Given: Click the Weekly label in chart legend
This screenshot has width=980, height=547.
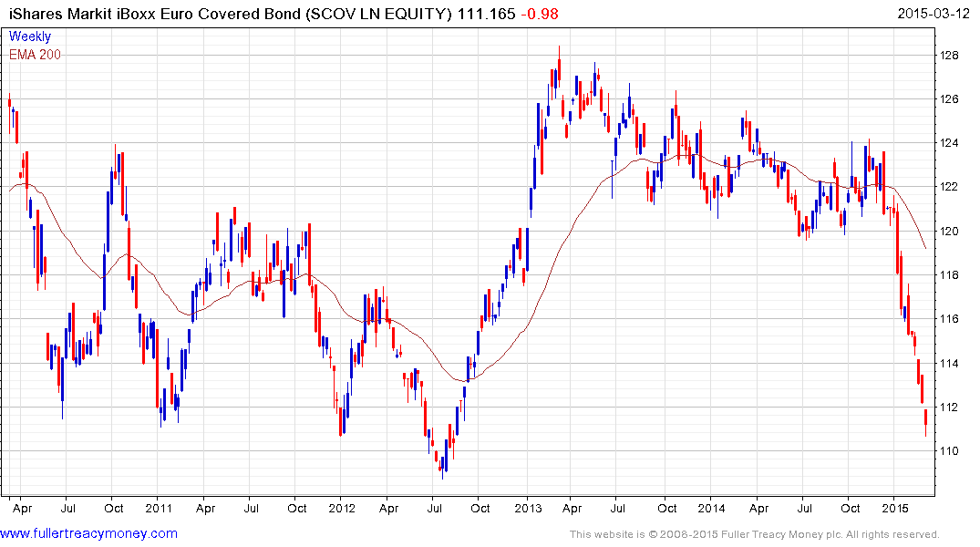Looking at the screenshot, I should [30, 36].
